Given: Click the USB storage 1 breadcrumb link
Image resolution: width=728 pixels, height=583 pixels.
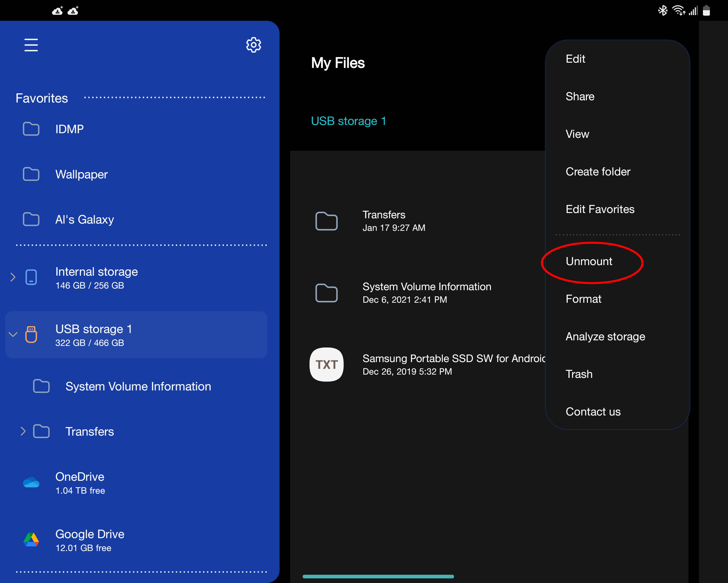Looking at the screenshot, I should tap(348, 121).
